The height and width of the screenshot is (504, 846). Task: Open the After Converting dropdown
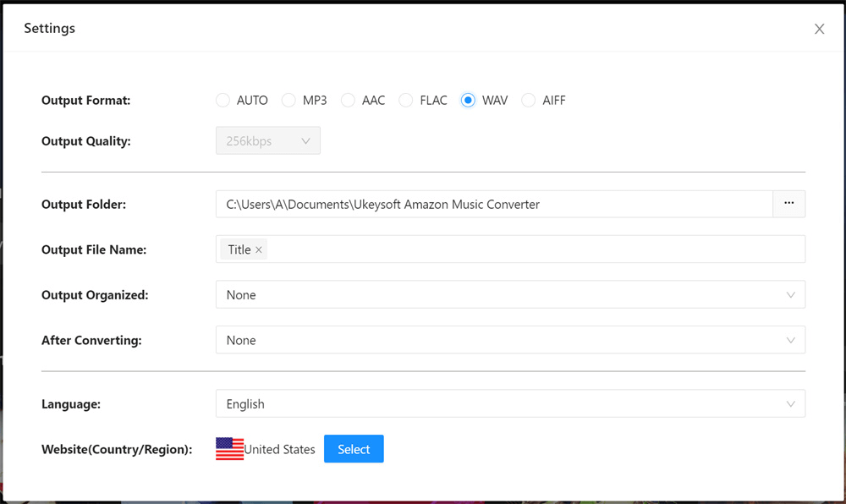coord(508,340)
